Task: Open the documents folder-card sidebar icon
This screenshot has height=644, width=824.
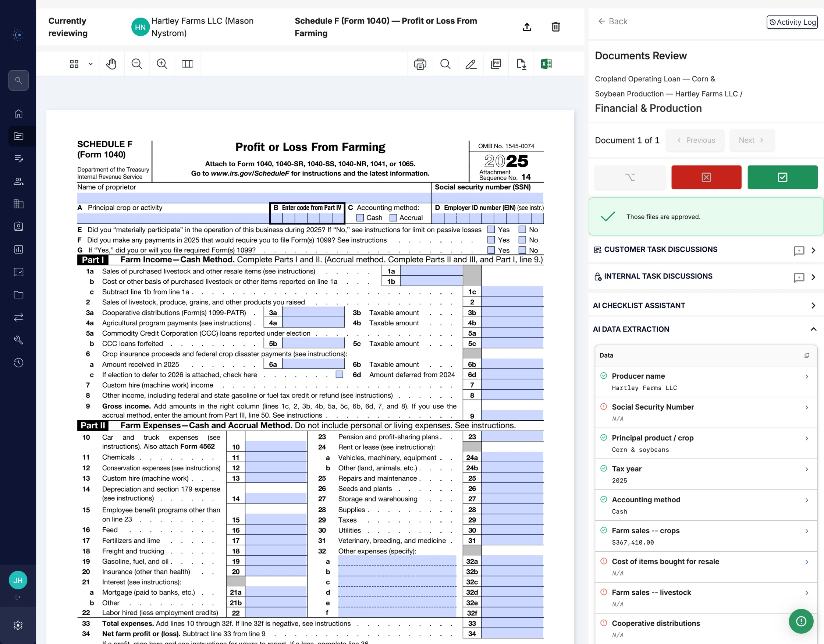Action: pos(18,136)
